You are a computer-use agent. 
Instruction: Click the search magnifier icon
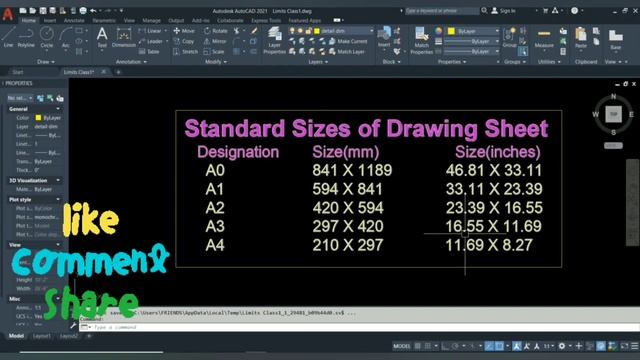484,11
